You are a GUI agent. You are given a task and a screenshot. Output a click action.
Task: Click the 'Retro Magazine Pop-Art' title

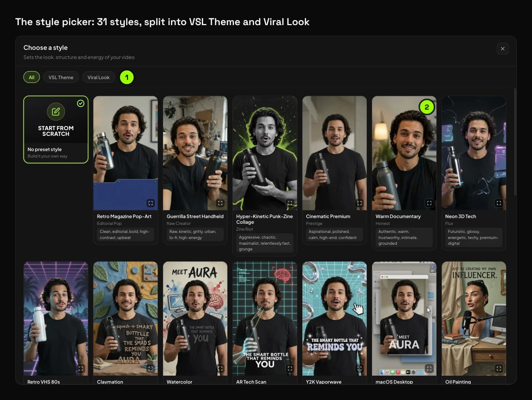pos(124,216)
